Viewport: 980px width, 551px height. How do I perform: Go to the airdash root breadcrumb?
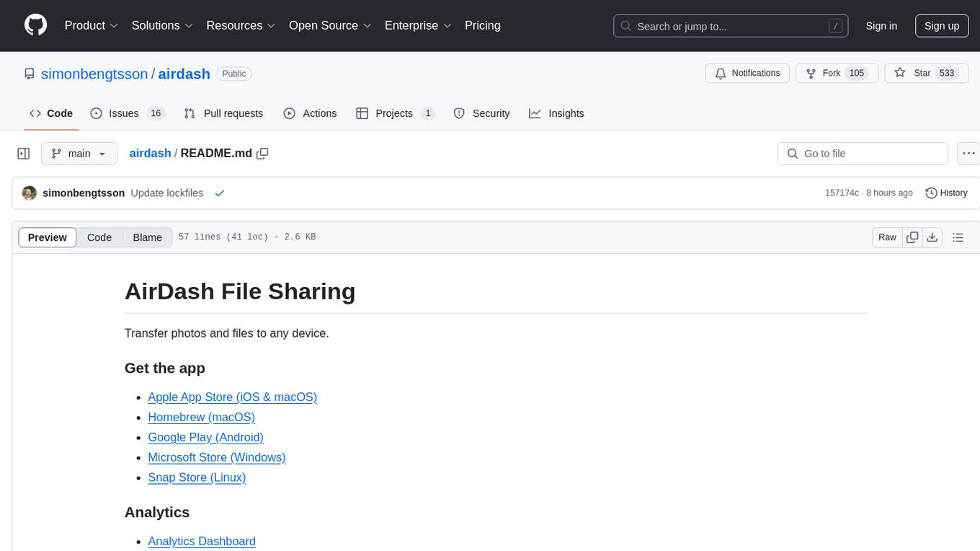pos(150,153)
